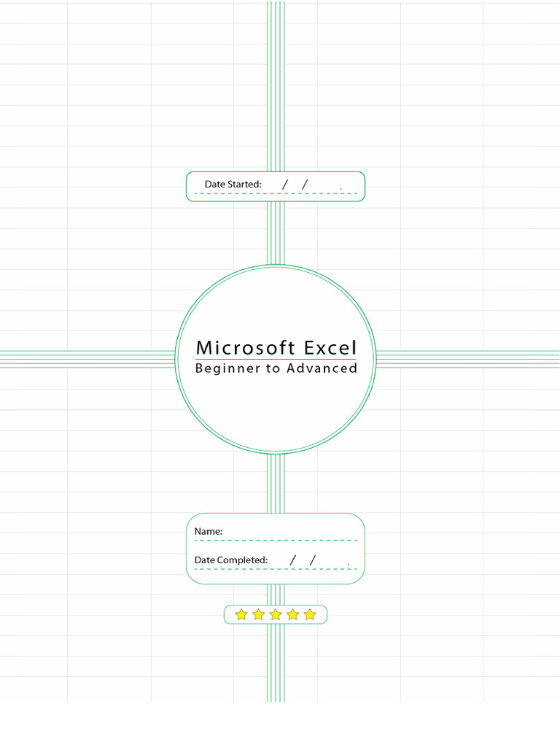Select the fourth yellow star
This screenshot has height=747, width=560.
click(293, 614)
